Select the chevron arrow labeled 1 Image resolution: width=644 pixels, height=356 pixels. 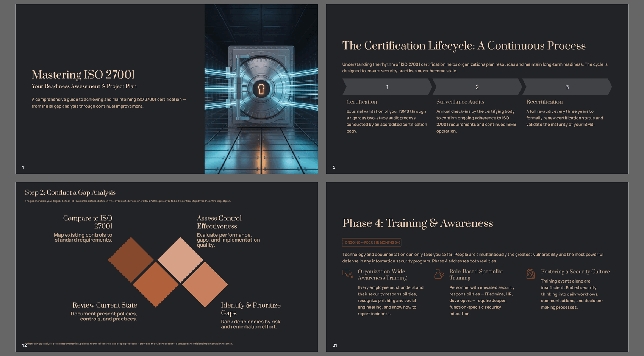pyautogui.click(x=387, y=87)
